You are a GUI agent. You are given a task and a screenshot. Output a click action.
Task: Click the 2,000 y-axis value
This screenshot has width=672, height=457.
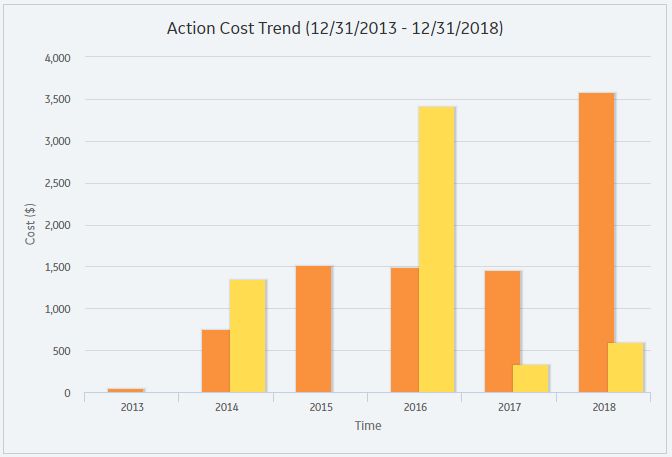pos(57,225)
